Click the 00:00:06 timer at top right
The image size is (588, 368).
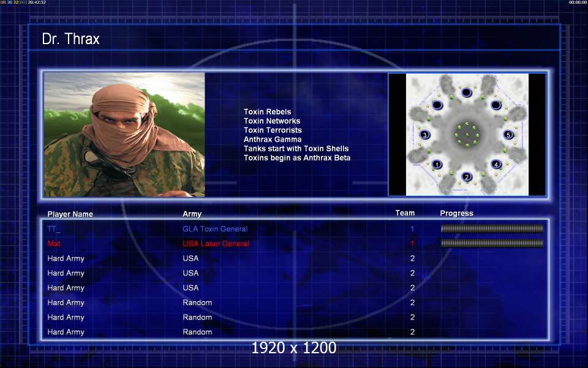pos(578,2)
